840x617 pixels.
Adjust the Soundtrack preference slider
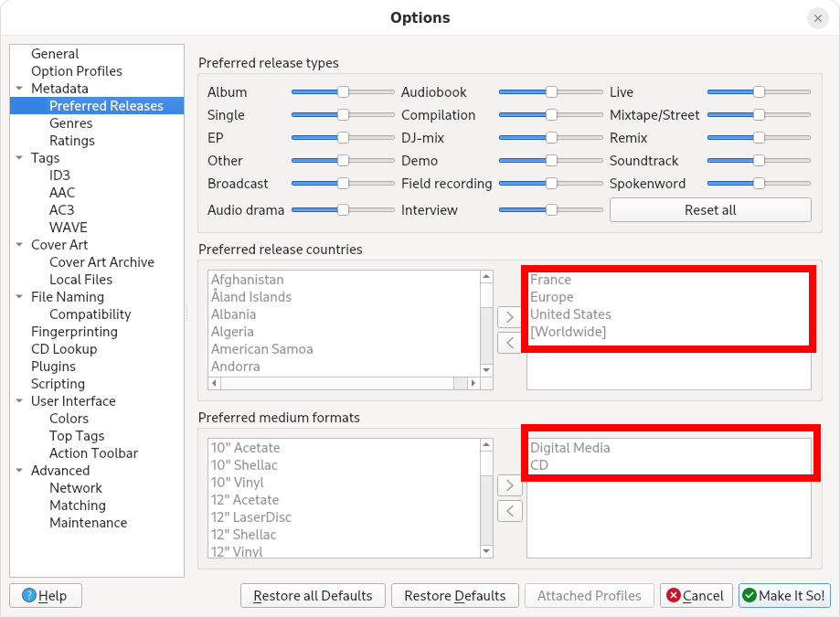[x=759, y=161]
